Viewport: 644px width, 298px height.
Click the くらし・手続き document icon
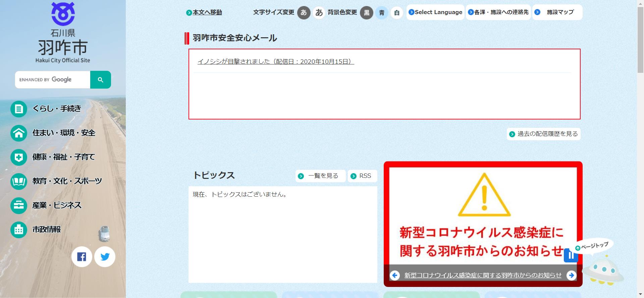click(x=19, y=109)
